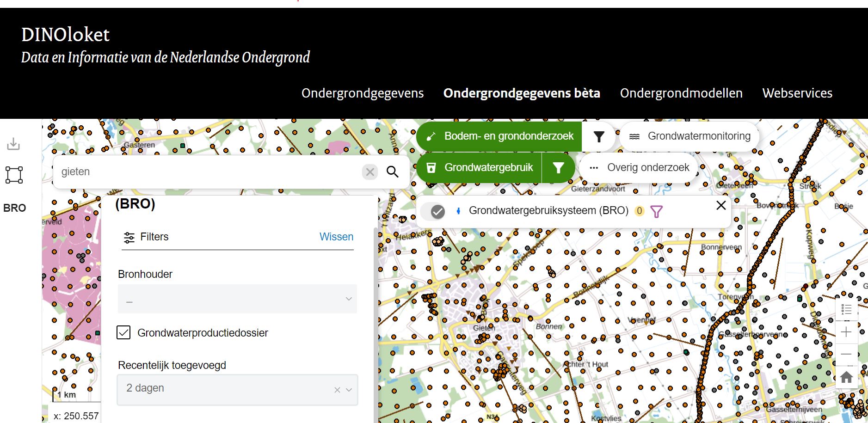Screen dimensions: 868x423
Task: Click the Grondwatermonitoring button
Action: point(689,136)
